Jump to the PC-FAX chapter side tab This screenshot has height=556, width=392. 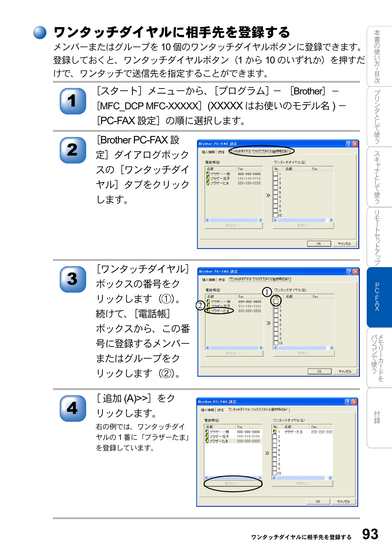tap(379, 297)
